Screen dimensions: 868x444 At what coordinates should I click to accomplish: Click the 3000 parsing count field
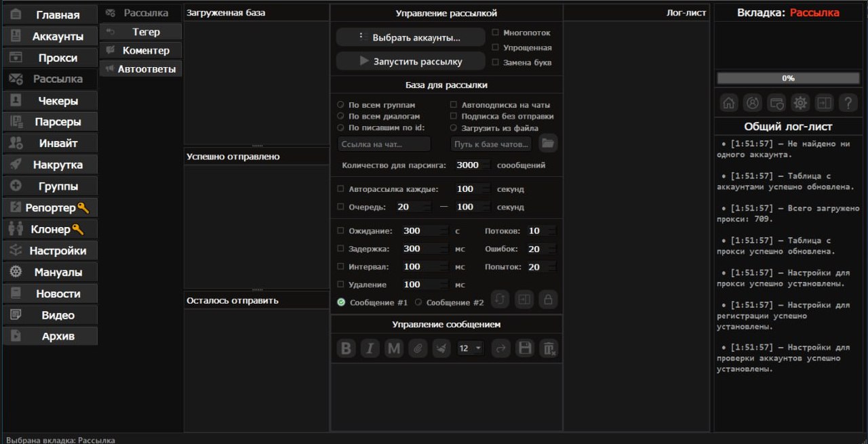click(x=471, y=165)
